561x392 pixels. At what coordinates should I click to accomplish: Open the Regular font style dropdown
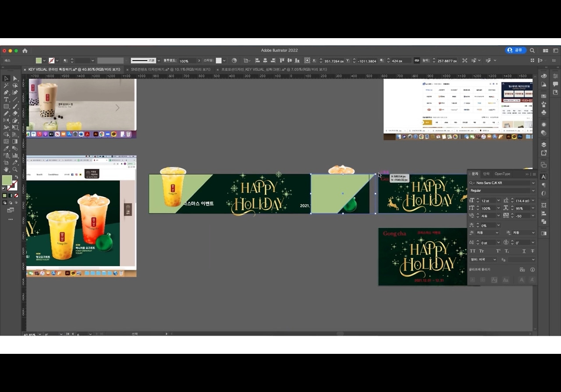tap(533, 191)
